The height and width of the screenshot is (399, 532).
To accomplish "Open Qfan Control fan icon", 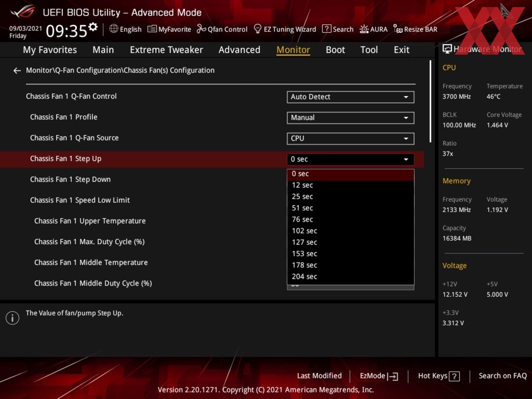I will (x=201, y=29).
